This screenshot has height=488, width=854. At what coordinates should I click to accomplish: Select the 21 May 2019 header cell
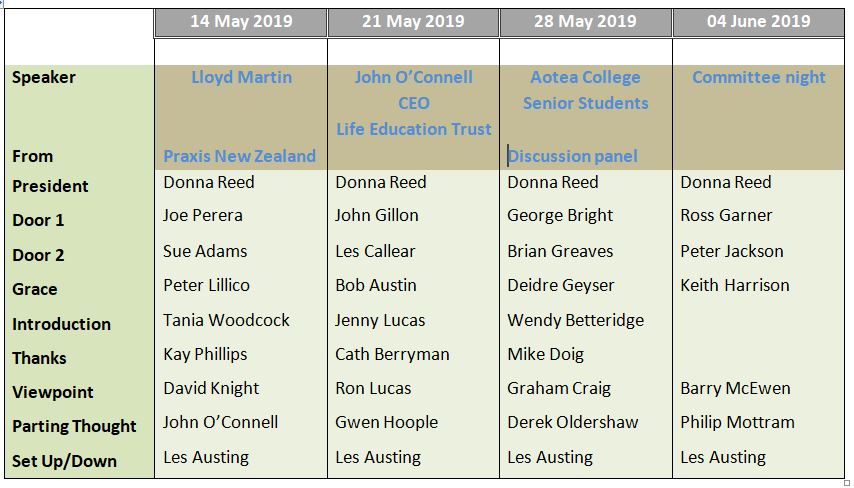coord(413,22)
